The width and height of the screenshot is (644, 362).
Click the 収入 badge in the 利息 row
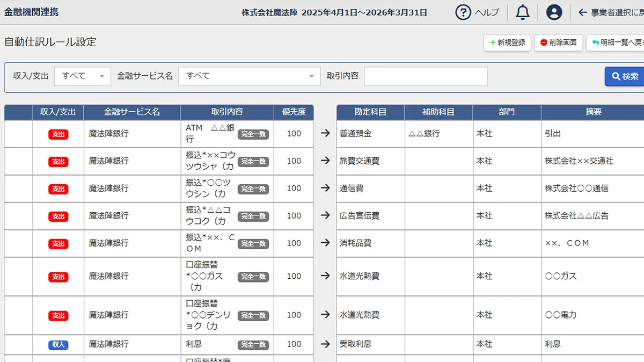58,345
